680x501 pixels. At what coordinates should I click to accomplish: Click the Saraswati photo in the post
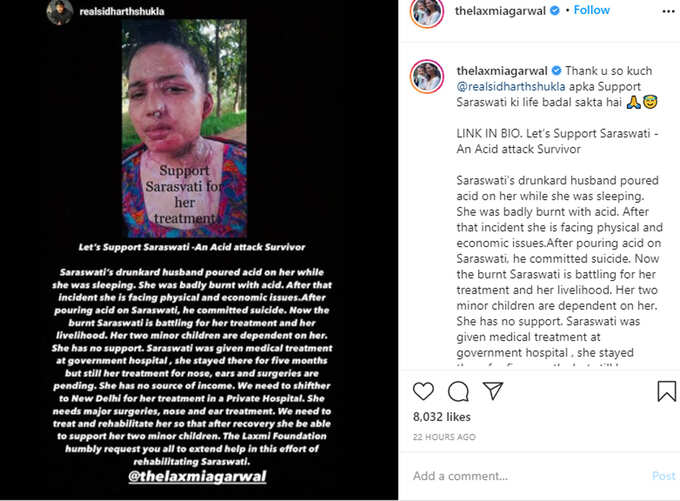pyautogui.click(x=184, y=128)
